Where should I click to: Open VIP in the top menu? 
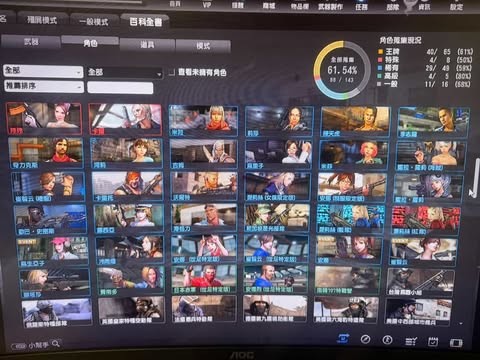coord(207,5)
